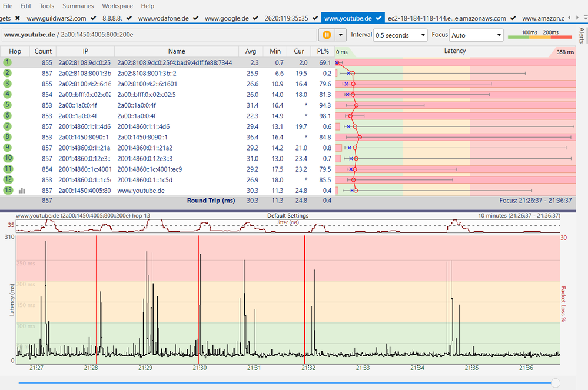The image size is (588, 390).
Task: Open the Summaries menu
Action: tap(78, 6)
